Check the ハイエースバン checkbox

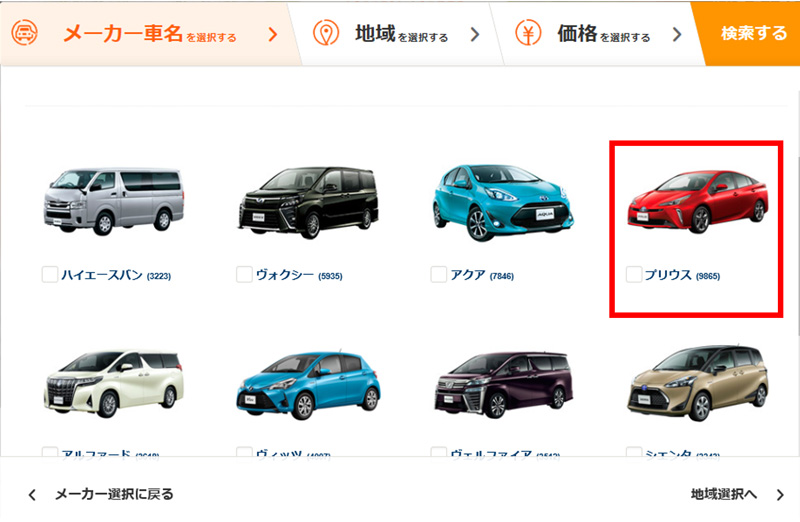[x=49, y=274]
